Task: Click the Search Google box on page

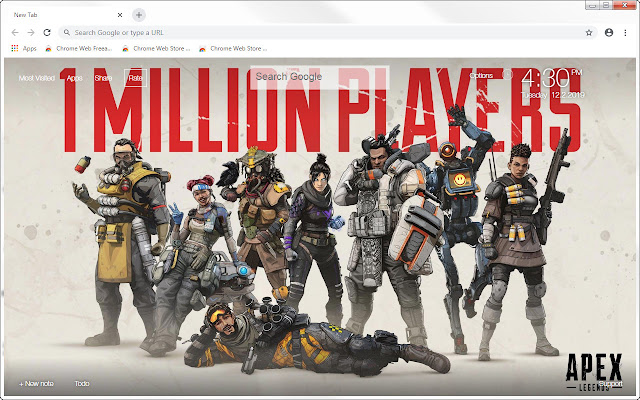Action: pos(319,77)
